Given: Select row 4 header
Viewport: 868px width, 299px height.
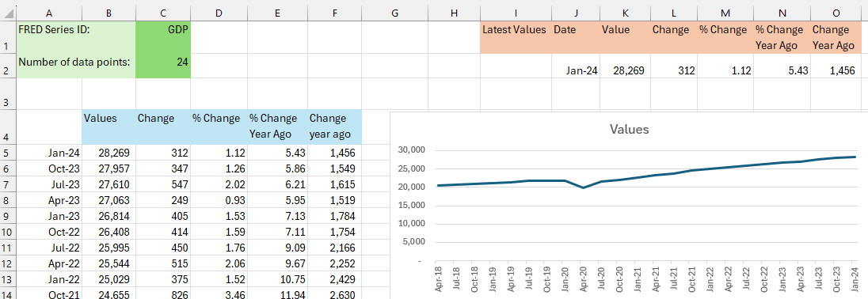Looking at the screenshot, I should (x=8, y=127).
